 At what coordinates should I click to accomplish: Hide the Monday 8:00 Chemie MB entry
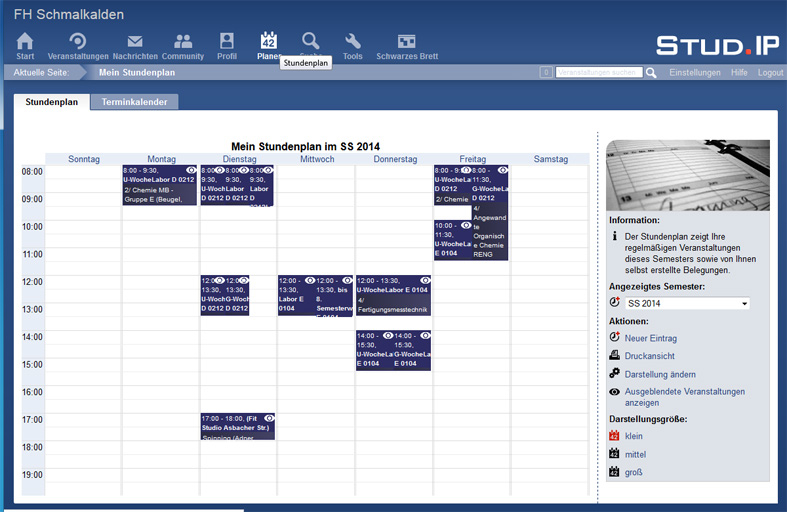191,171
